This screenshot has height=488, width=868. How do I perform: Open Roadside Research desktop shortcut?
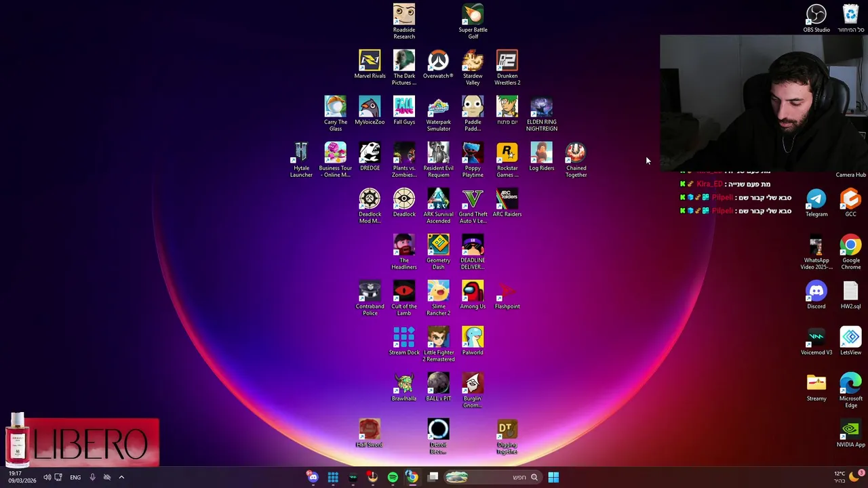404,21
